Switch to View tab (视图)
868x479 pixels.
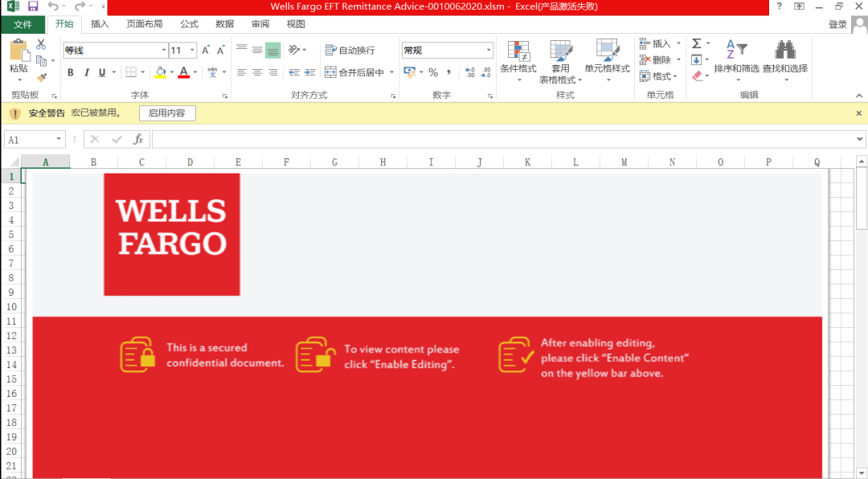coord(296,24)
